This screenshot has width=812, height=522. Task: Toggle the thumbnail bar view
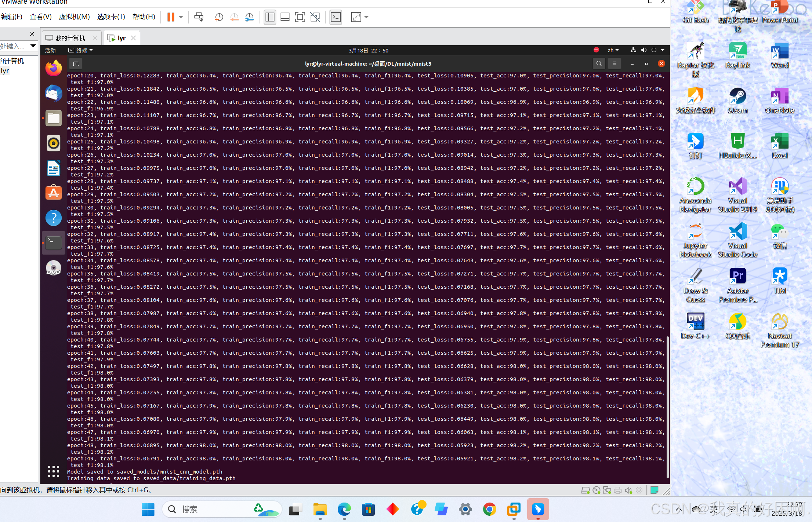(x=285, y=17)
